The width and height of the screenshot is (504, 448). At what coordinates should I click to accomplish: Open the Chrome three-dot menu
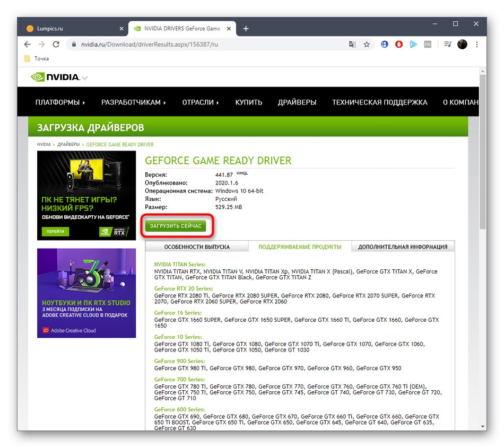coord(477,45)
